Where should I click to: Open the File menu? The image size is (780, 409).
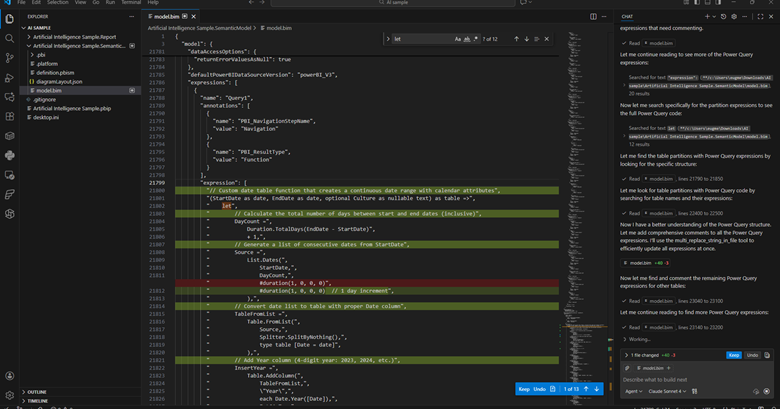pos(21,2)
